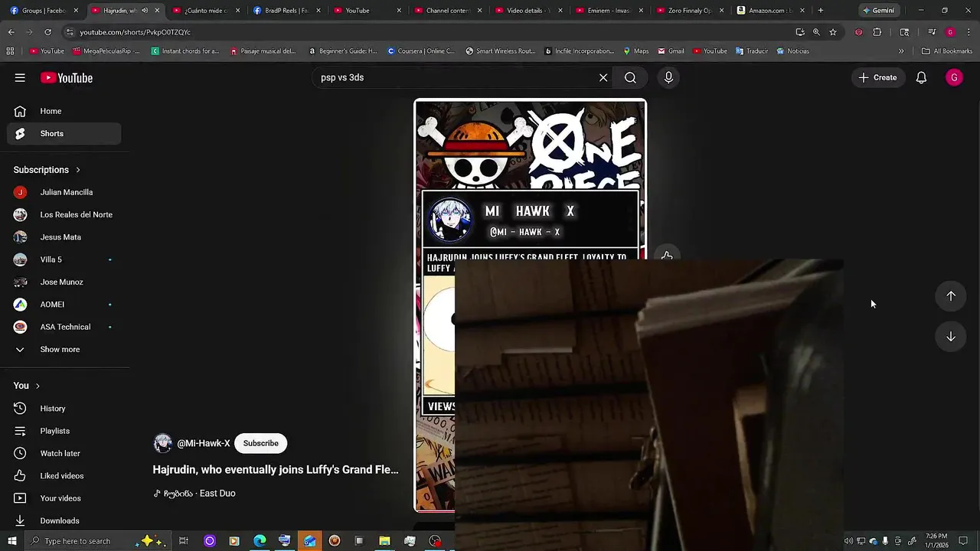Reload the page
The width and height of the screenshot is (980, 551).
(x=47, y=32)
